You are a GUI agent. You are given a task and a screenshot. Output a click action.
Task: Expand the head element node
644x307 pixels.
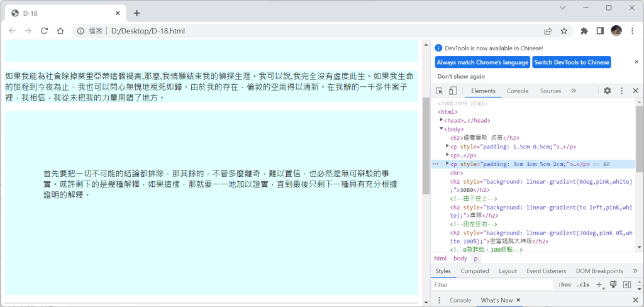point(441,120)
